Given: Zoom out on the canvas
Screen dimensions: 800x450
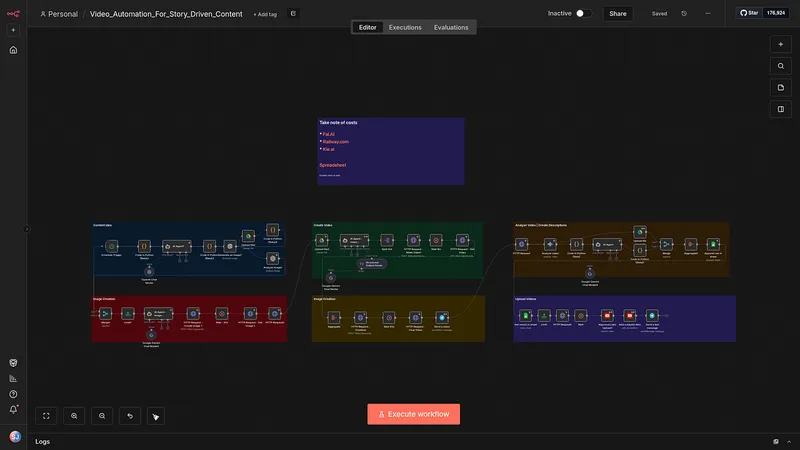Looking at the screenshot, I should [102, 416].
